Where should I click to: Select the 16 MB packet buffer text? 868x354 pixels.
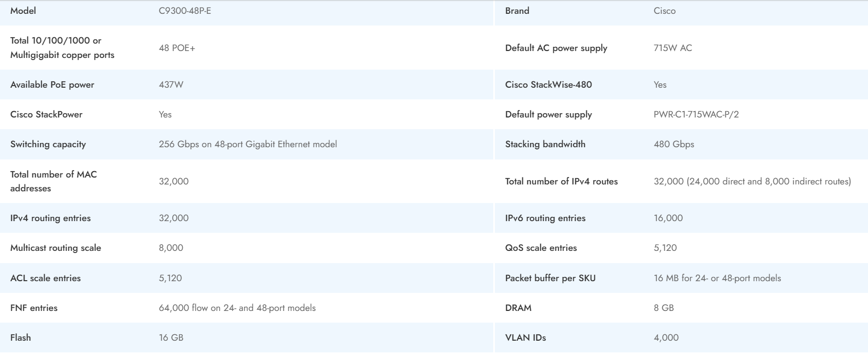coord(717,278)
